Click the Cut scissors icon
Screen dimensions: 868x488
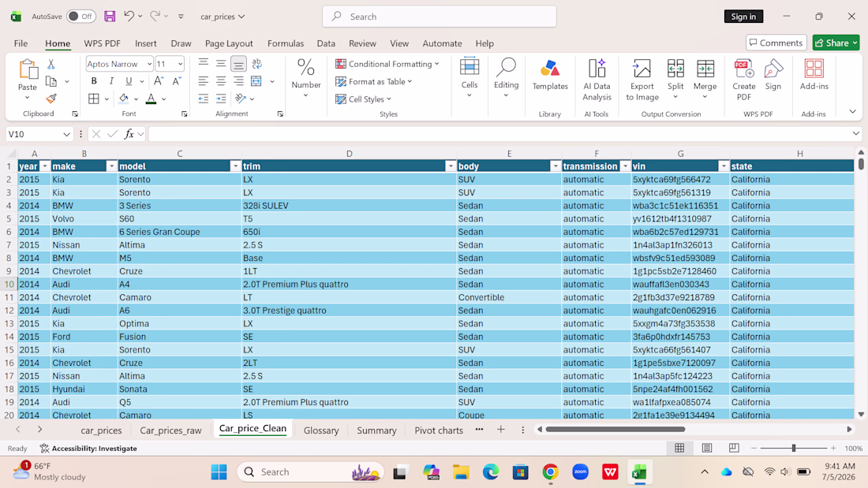(51, 64)
